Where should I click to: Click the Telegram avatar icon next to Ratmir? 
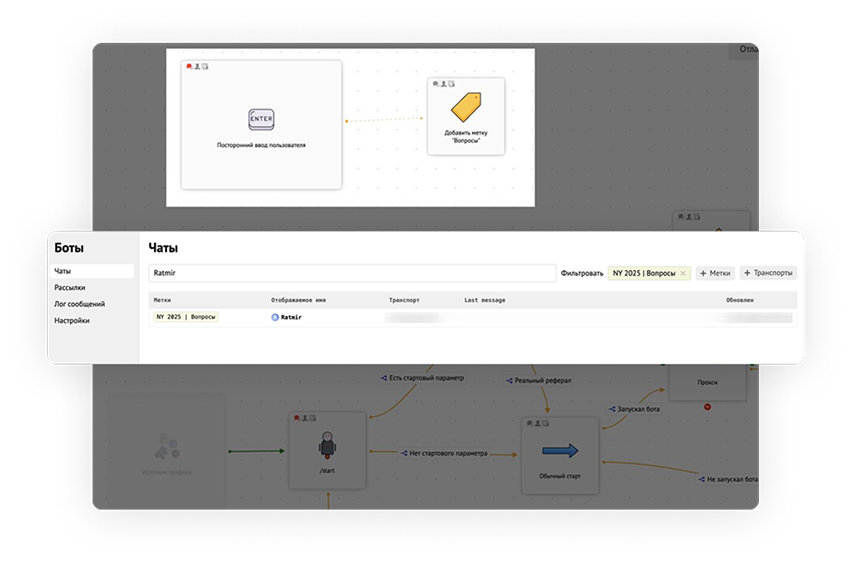(x=275, y=317)
